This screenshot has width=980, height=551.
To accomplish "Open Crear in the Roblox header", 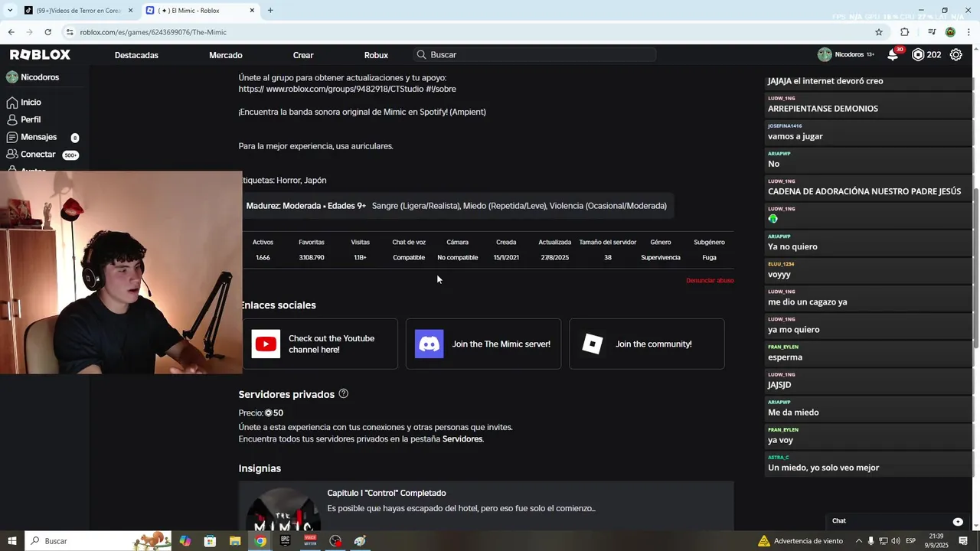I will coord(303,55).
